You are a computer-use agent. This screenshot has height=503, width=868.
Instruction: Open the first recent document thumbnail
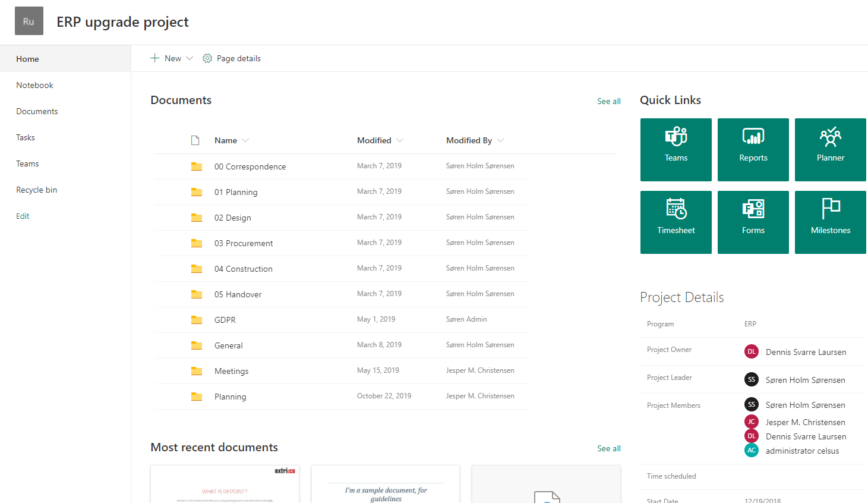[225, 485]
